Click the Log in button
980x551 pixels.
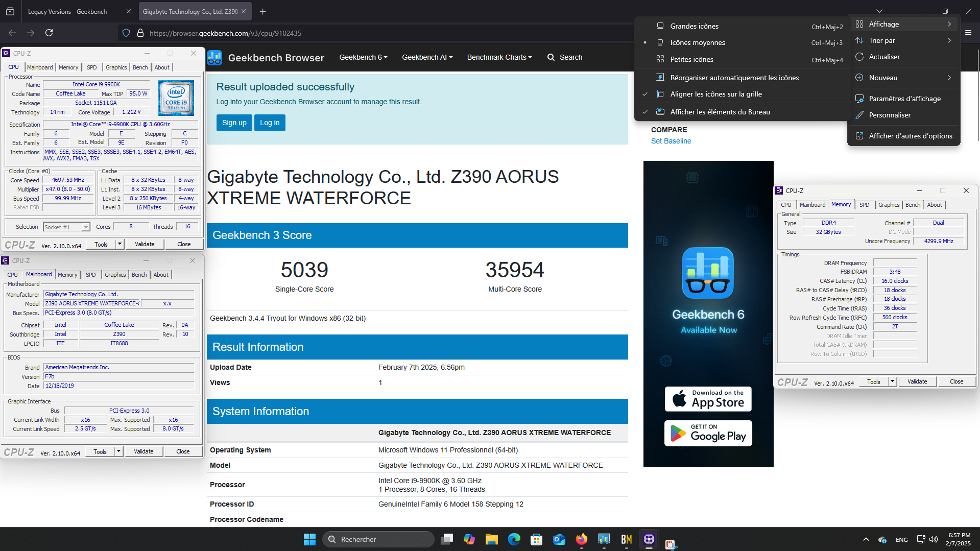pos(270,123)
